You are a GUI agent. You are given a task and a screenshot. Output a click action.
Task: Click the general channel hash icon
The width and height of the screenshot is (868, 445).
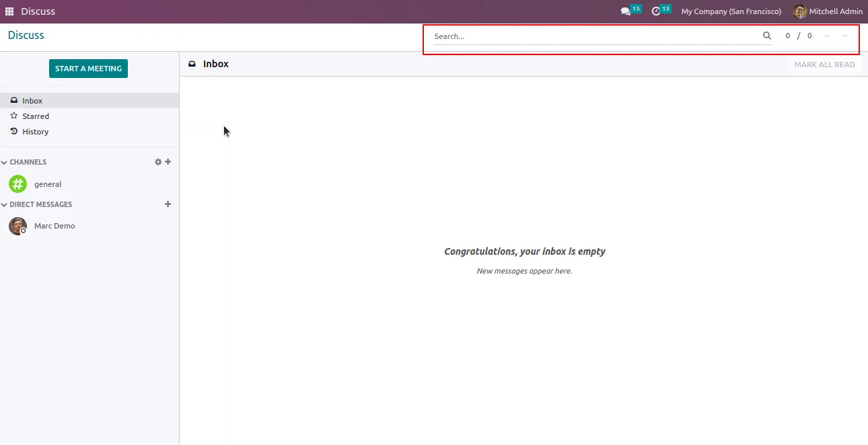[x=18, y=184]
